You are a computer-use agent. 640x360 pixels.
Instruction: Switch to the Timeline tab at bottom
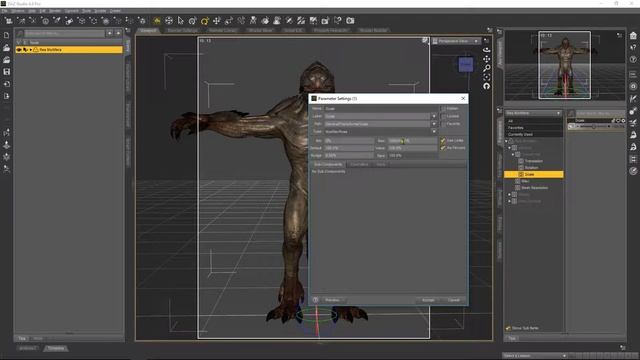pos(56,348)
